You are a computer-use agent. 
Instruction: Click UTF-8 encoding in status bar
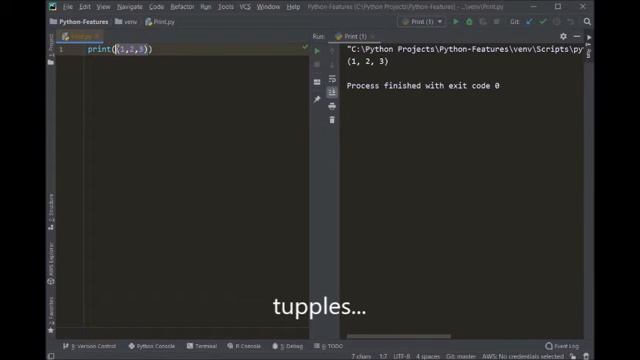(402, 356)
